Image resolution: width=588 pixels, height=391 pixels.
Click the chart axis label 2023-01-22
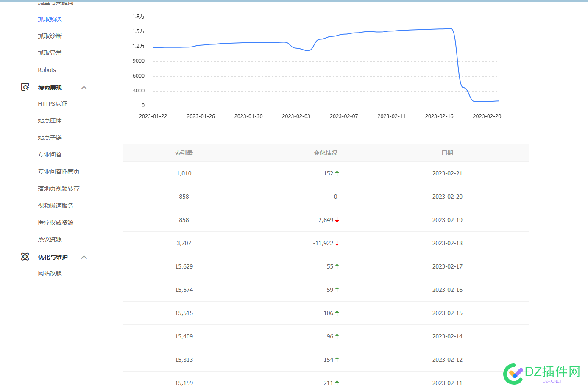tap(153, 116)
